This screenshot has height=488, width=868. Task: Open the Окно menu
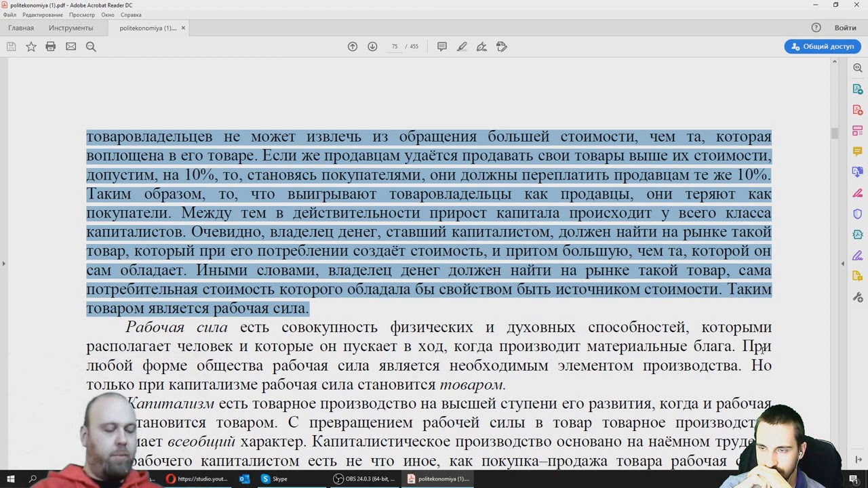click(108, 15)
